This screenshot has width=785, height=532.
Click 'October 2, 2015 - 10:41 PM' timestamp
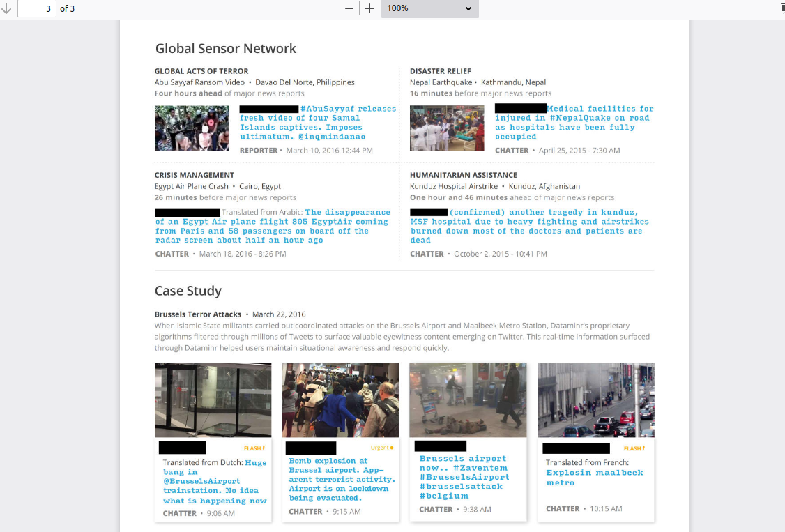pos(501,254)
